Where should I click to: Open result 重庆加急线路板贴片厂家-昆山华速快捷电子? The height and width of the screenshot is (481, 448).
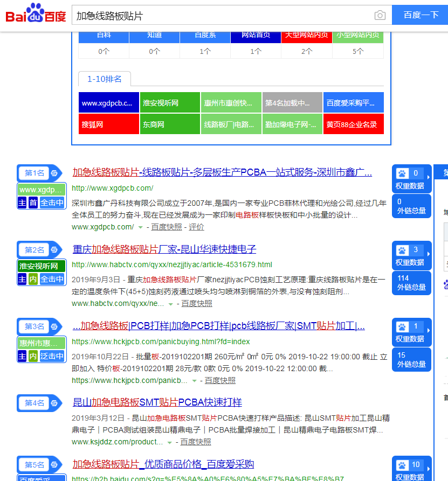164,249
